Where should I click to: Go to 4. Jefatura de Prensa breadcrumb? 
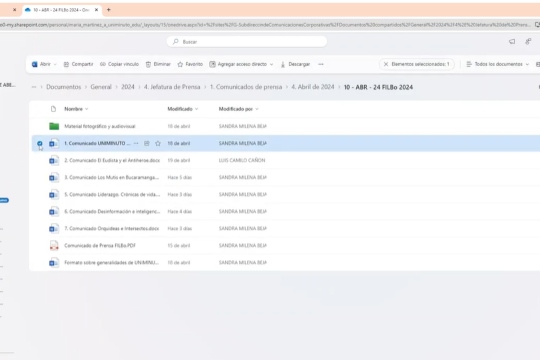172,87
